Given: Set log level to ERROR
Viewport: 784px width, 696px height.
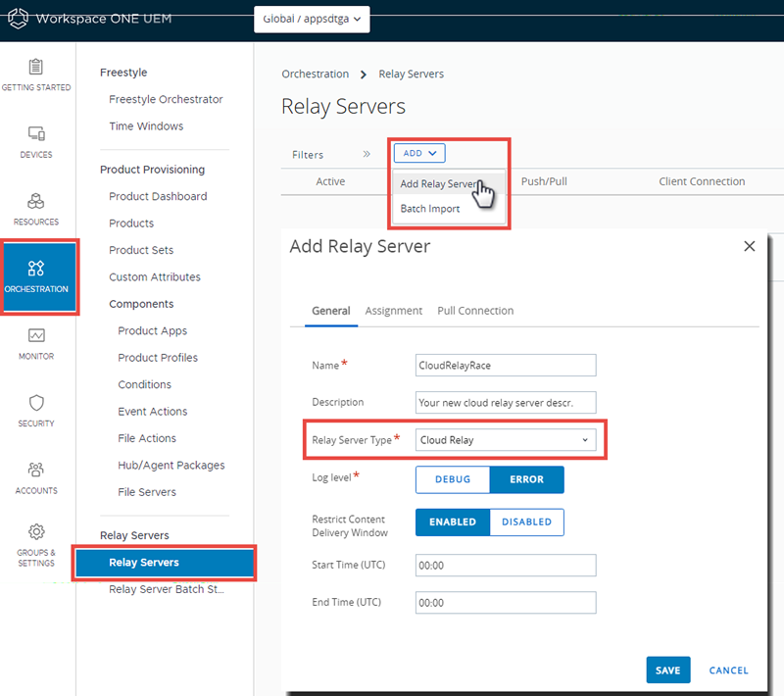Looking at the screenshot, I should click(526, 479).
